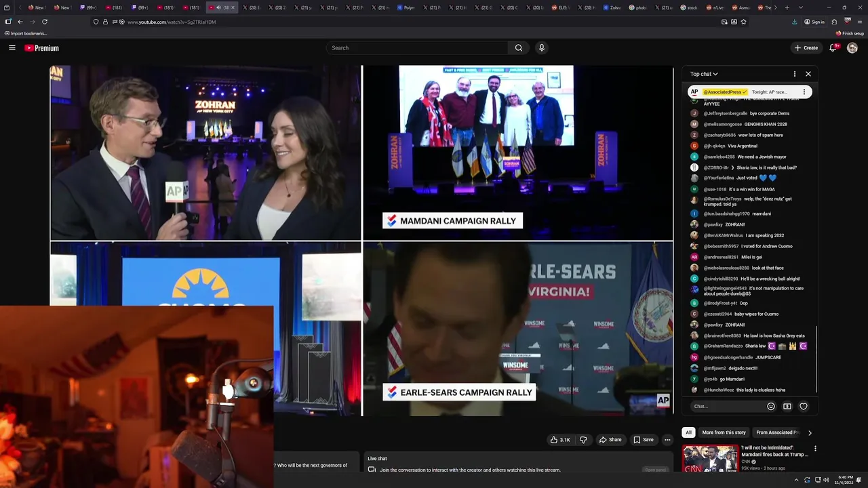This screenshot has width=868, height=488.
Task: Open options for CNN suggested video
Action: 815,449
